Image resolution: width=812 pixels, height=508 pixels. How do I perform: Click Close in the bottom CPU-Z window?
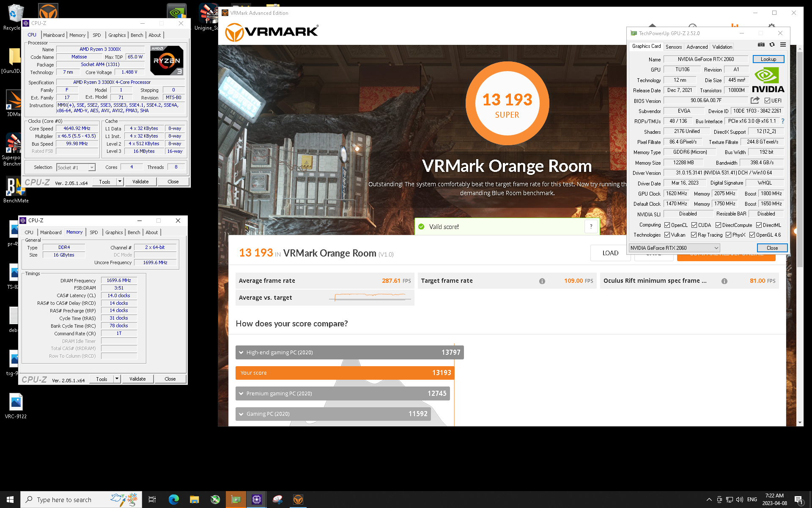pyautogui.click(x=170, y=379)
